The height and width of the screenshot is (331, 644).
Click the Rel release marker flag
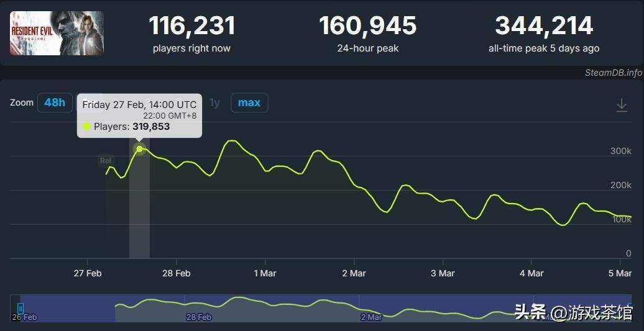coord(106,161)
